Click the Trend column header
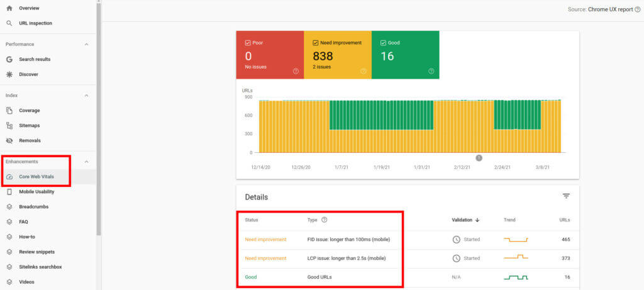The width and height of the screenshot is (644, 290). click(x=509, y=220)
